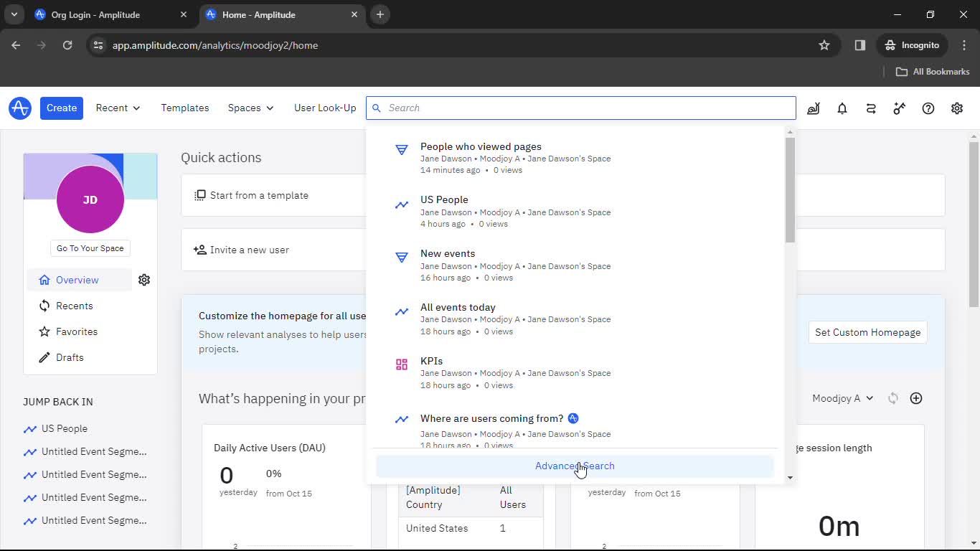Click the funnel icon for People who viewed pages
This screenshot has width=980, height=551.
pos(402,150)
